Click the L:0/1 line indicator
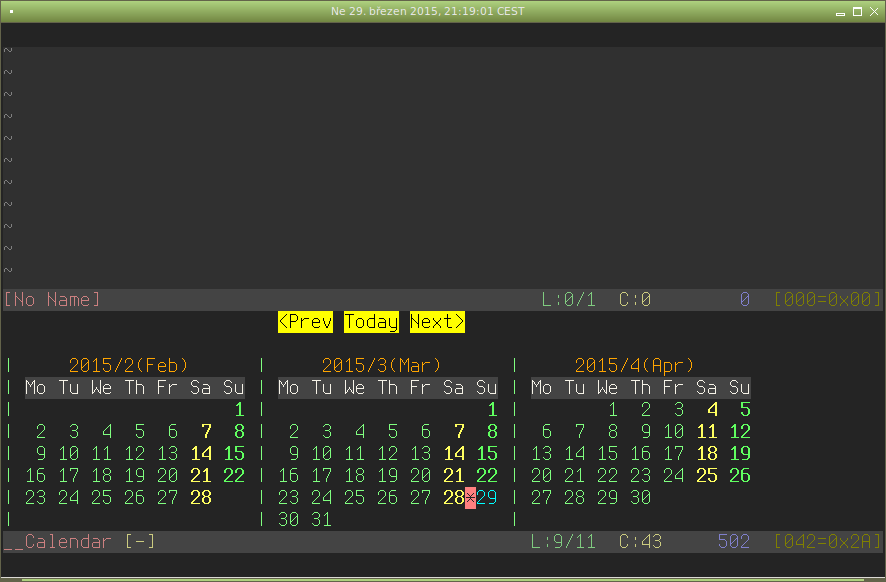Viewport: 886px width, 582px height. [x=568, y=299]
